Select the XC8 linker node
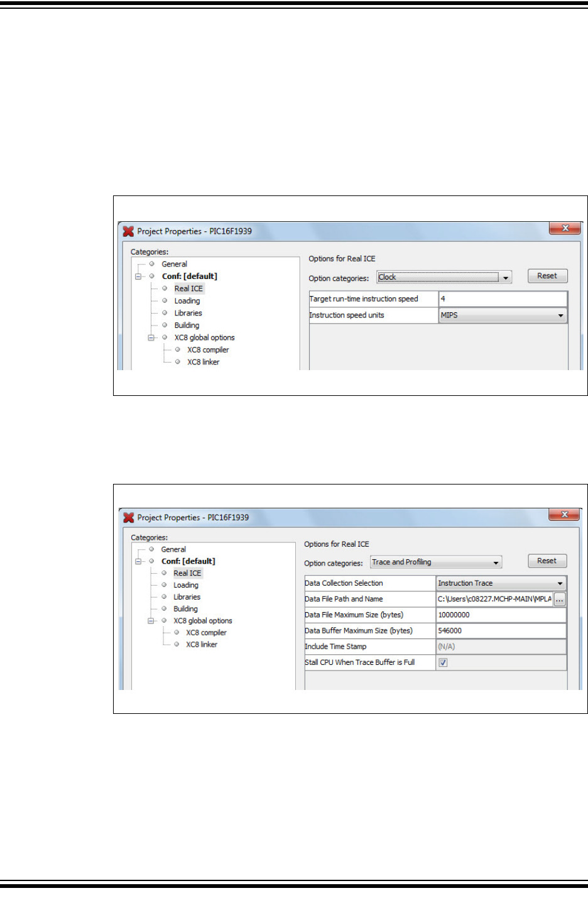 point(204,362)
